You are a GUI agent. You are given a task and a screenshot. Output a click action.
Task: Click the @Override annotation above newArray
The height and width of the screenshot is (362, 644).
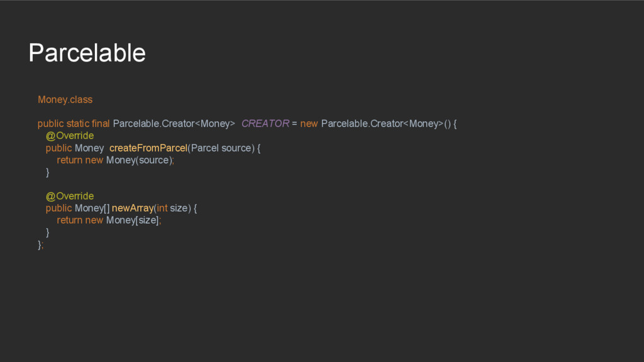pos(69,196)
